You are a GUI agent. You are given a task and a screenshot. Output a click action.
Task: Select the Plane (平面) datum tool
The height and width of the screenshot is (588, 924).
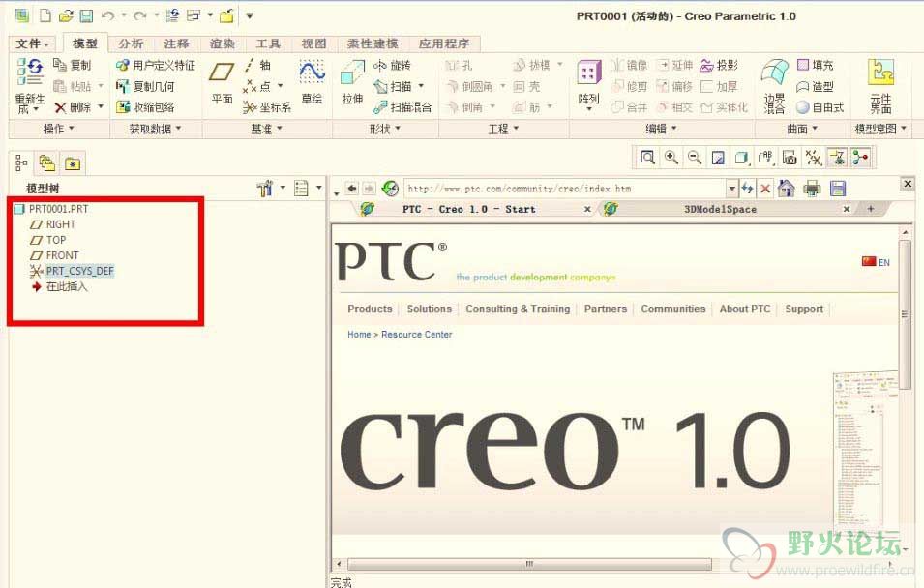pyautogui.click(x=222, y=82)
